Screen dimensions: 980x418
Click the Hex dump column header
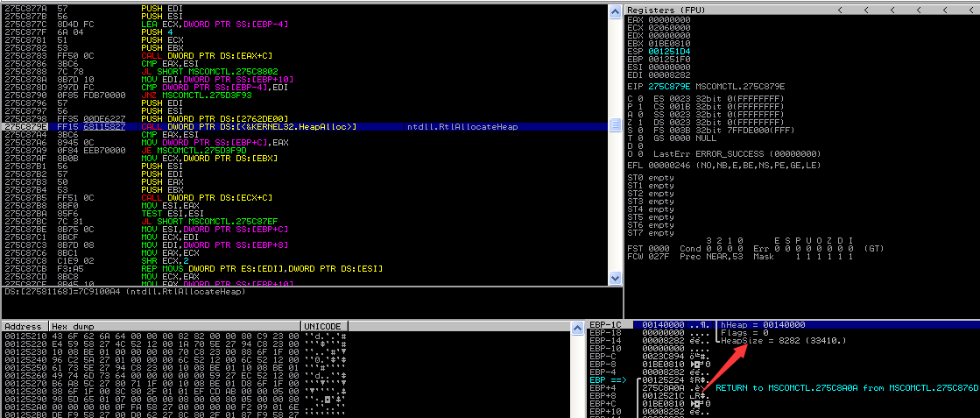pyautogui.click(x=70, y=326)
